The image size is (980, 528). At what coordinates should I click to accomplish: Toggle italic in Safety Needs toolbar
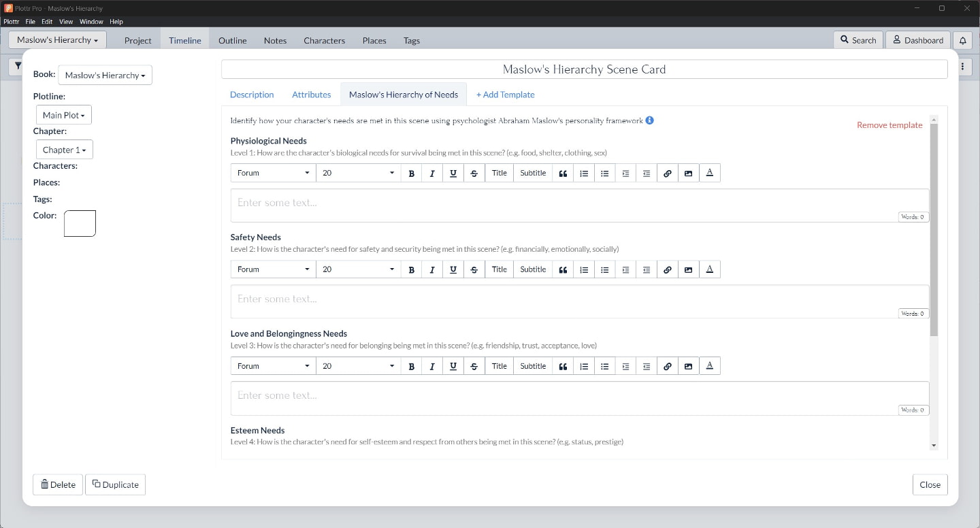tap(432, 269)
